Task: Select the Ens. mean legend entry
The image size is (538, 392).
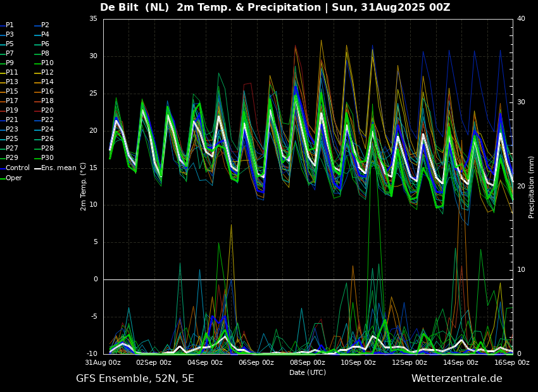Action: point(56,168)
